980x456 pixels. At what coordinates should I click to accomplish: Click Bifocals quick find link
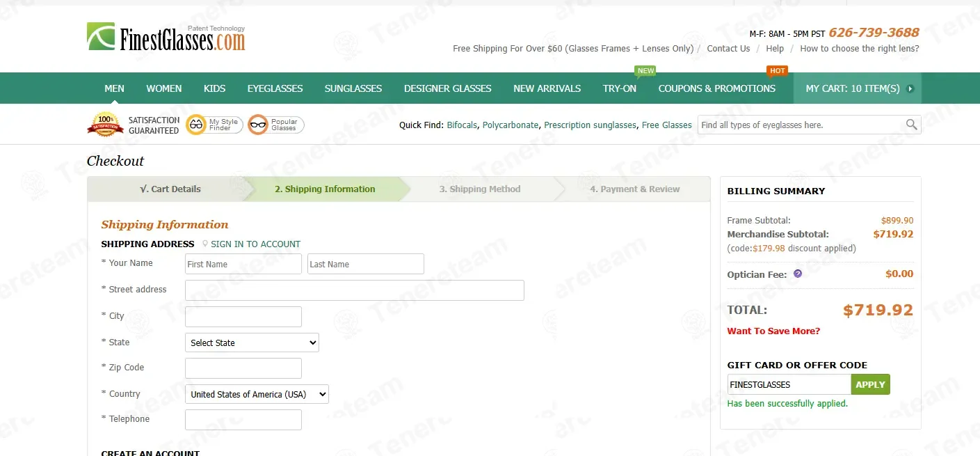coord(462,125)
